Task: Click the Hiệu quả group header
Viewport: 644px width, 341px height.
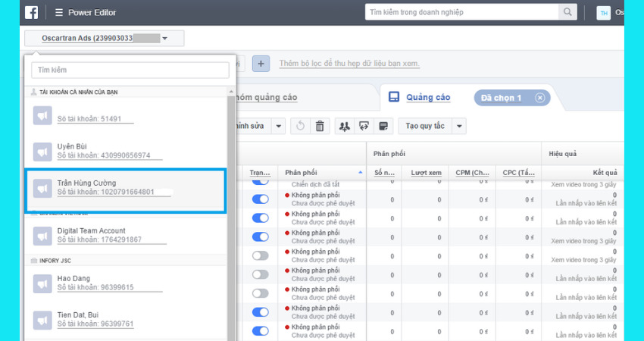Action: (563, 154)
